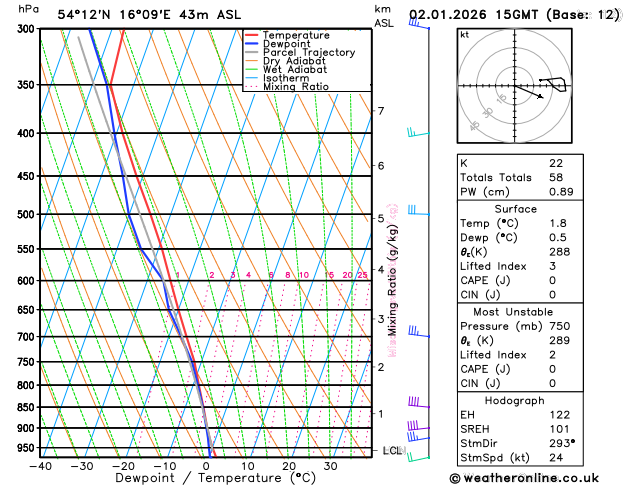
Task: Select the Wet Adiabat legend entry
Action: click(x=286, y=69)
